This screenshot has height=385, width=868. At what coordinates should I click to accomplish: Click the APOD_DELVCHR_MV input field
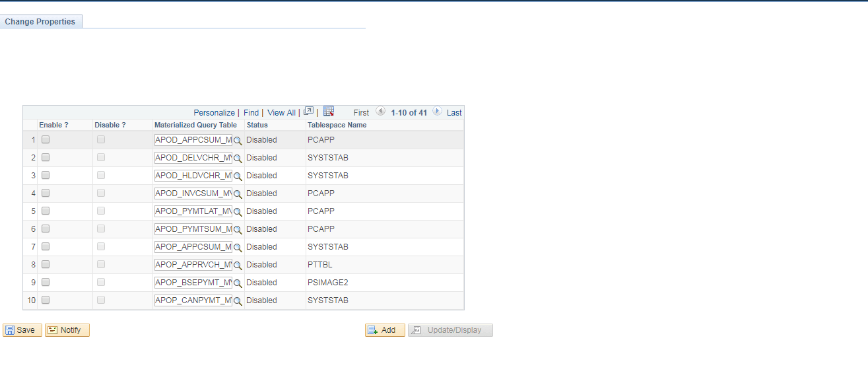(193, 158)
